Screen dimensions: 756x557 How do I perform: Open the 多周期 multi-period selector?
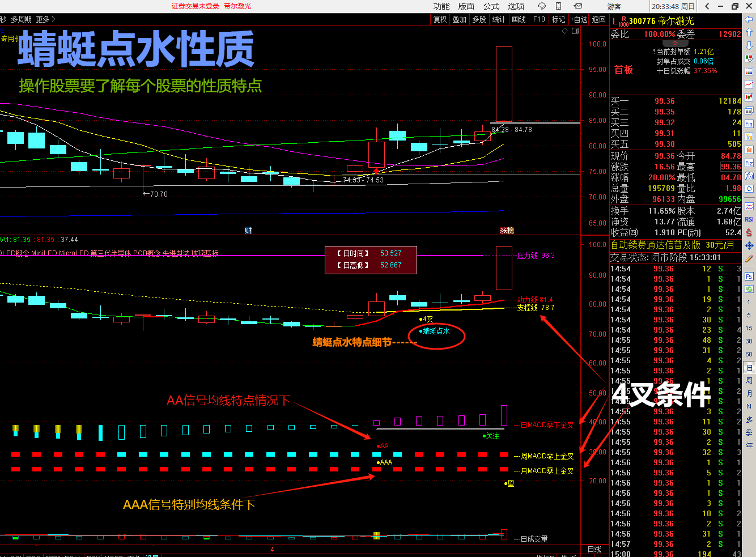(21, 19)
